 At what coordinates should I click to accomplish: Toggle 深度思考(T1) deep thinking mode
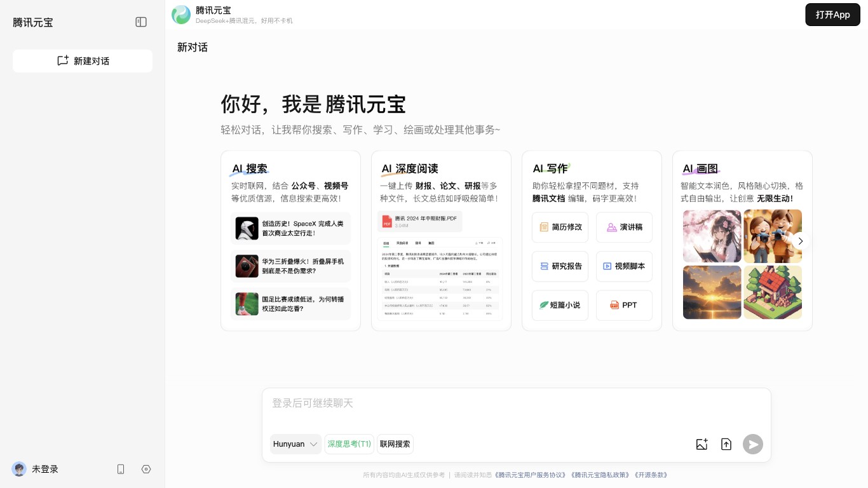click(x=349, y=444)
